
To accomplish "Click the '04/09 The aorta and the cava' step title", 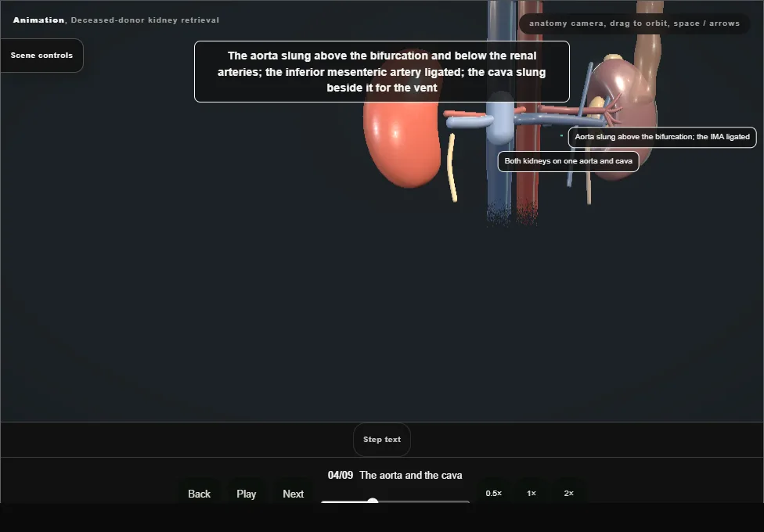I will (x=395, y=475).
